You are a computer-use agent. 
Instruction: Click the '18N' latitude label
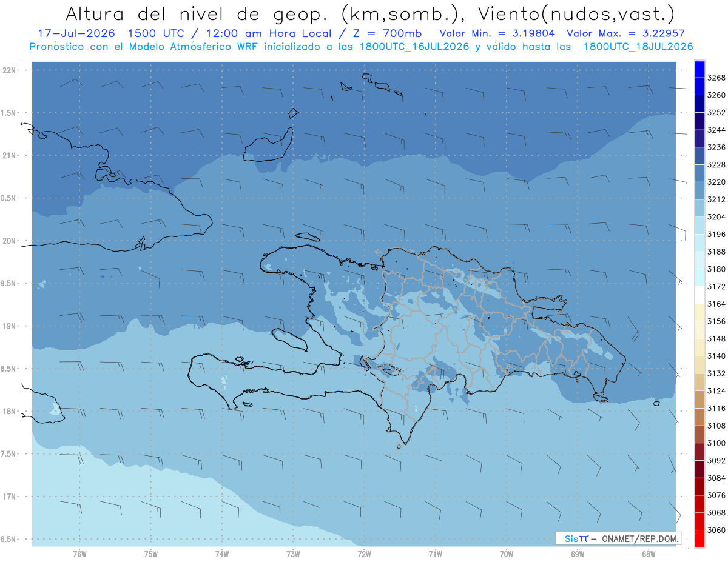(8, 411)
